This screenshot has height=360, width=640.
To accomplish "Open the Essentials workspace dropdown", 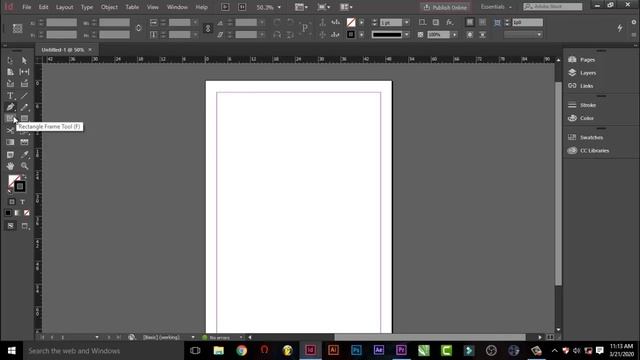I will click(496, 7).
